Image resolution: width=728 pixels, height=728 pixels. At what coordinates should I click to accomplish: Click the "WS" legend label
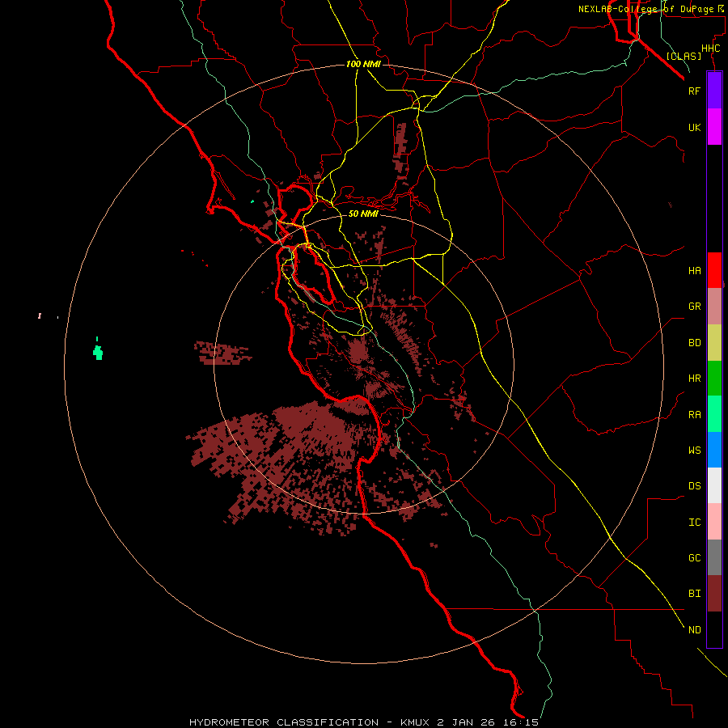[694, 450]
